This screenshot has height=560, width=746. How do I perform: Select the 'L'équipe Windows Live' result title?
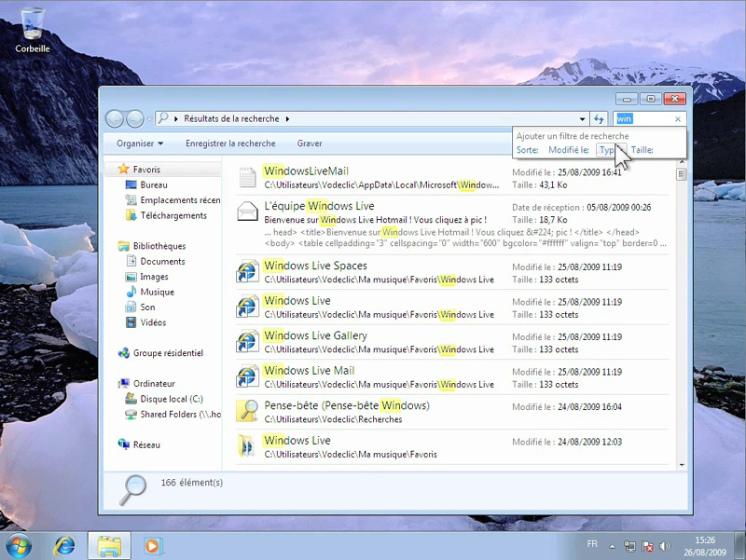(x=319, y=206)
